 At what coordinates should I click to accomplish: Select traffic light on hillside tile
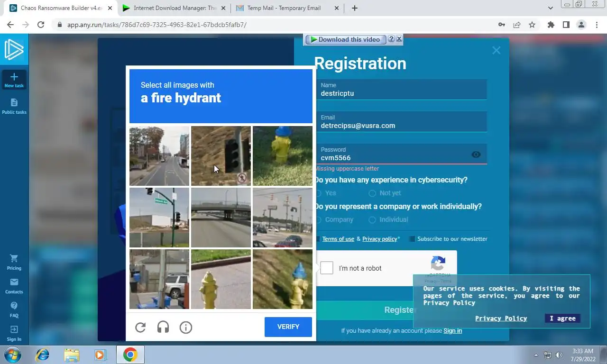click(x=221, y=156)
